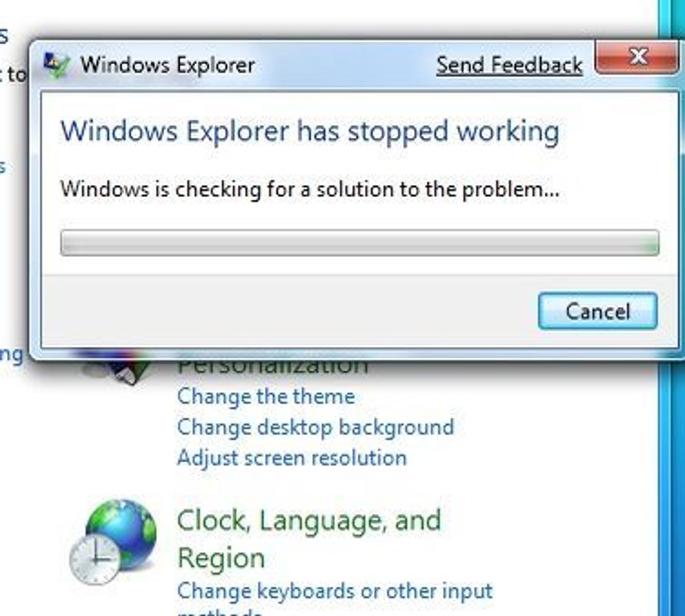Screen dimensions: 685x616
Task: Click the clock face on the globe icon
Action: point(95,559)
